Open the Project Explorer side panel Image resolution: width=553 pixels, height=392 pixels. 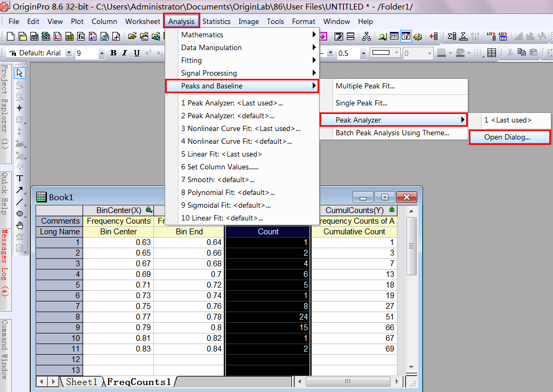[5, 106]
